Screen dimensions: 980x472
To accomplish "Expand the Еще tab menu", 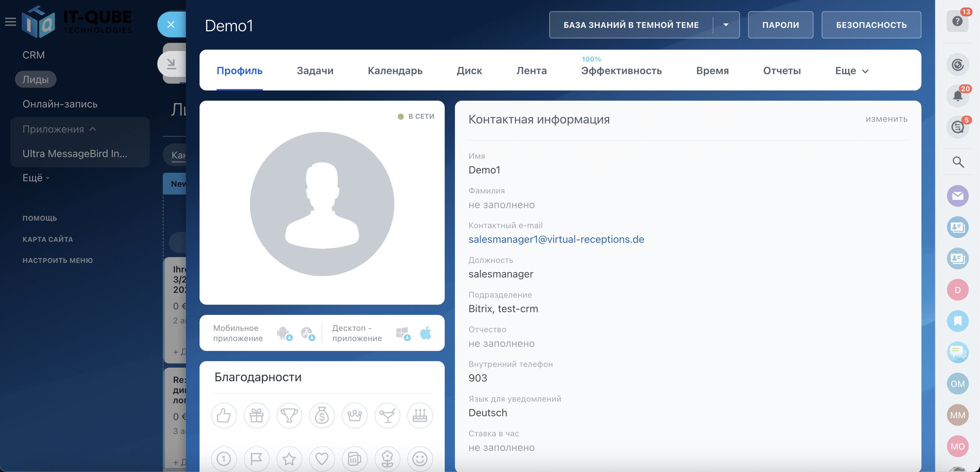I will tap(851, 71).
